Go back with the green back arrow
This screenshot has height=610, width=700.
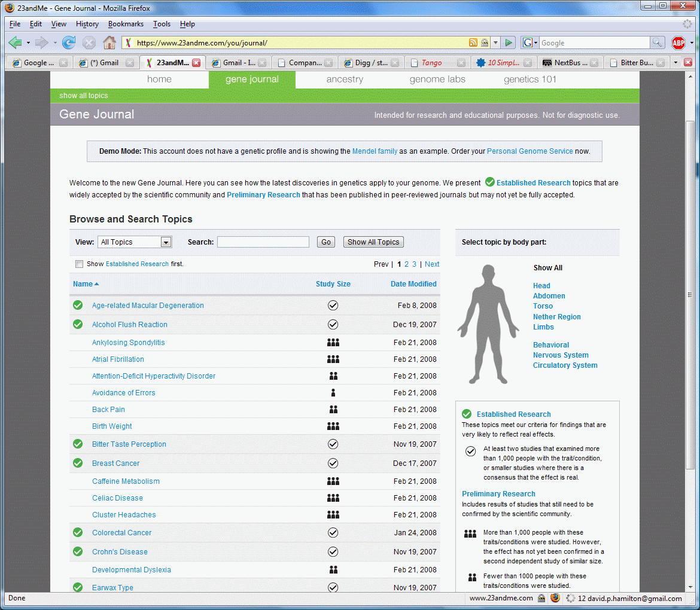[x=15, y=43]
